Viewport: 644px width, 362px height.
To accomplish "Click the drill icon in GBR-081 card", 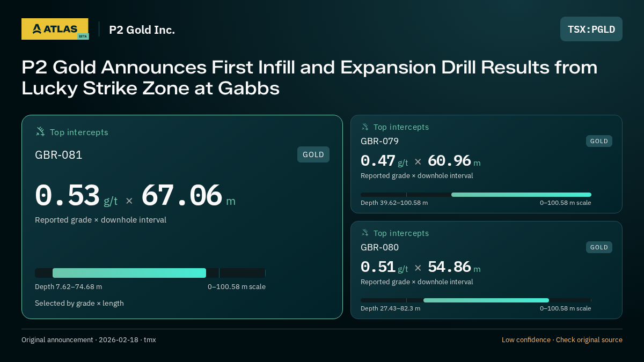I will 40,131.
